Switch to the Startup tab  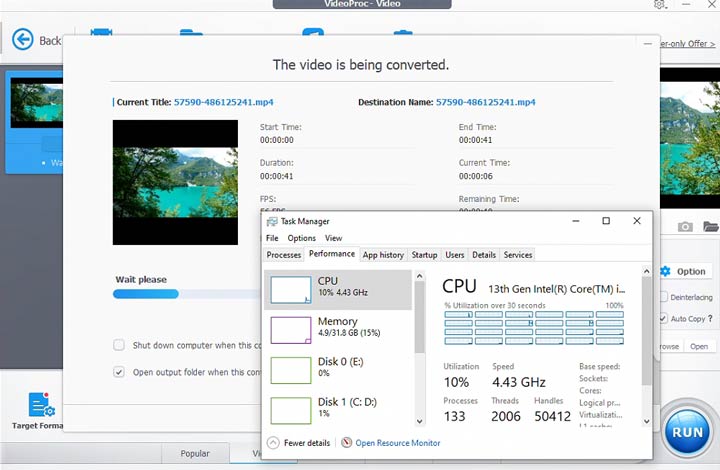[424, 255]
